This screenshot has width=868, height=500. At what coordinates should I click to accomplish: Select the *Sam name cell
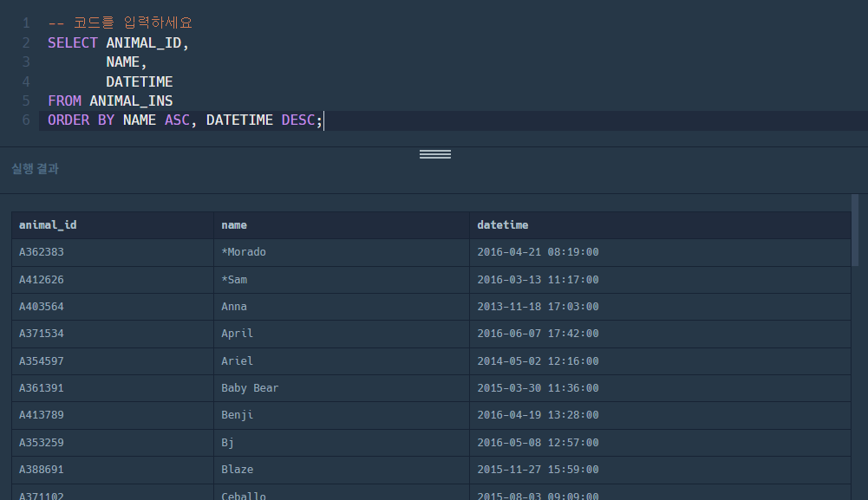coord(342,280)
